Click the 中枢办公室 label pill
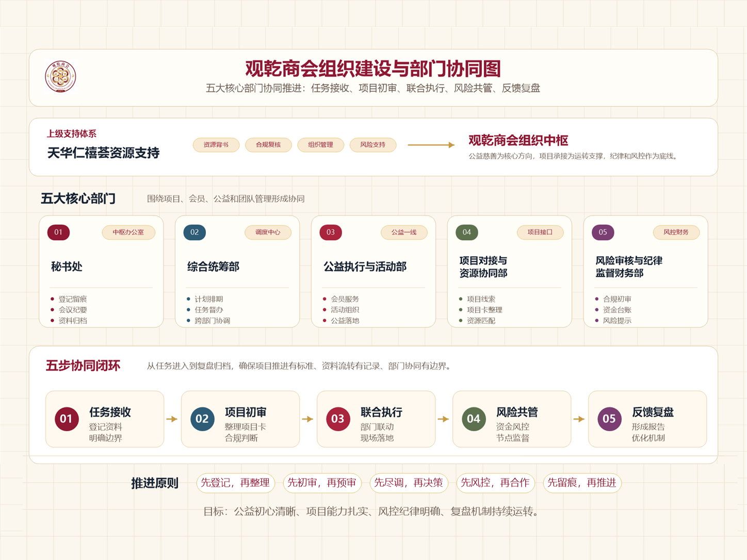This screenshot has height=560, width=747. (128, 232)
